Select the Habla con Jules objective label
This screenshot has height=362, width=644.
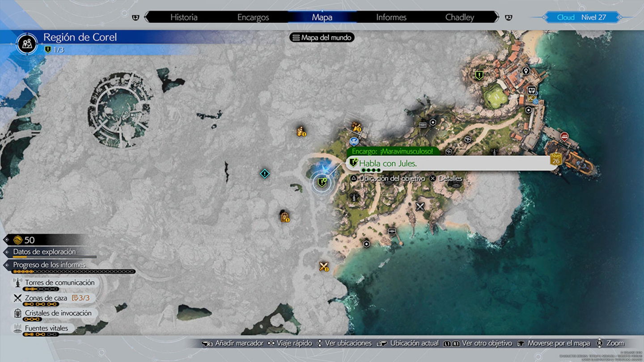pyautogui.click(x=388, y=164)
